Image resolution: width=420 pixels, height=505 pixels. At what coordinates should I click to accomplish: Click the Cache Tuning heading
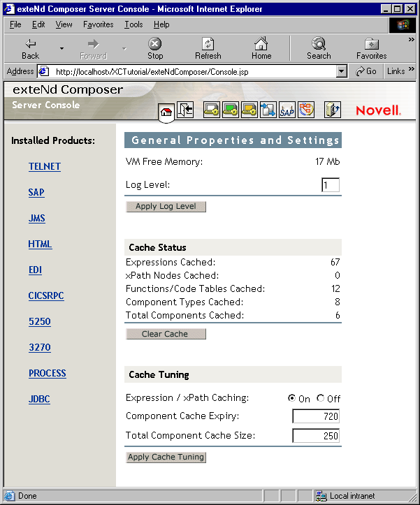pyautogui.click(x=159, y=374)
